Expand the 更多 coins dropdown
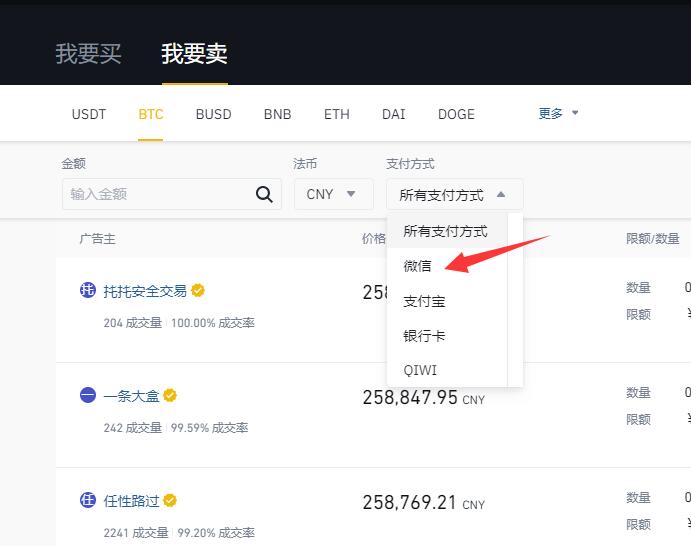 click(558, 113)
